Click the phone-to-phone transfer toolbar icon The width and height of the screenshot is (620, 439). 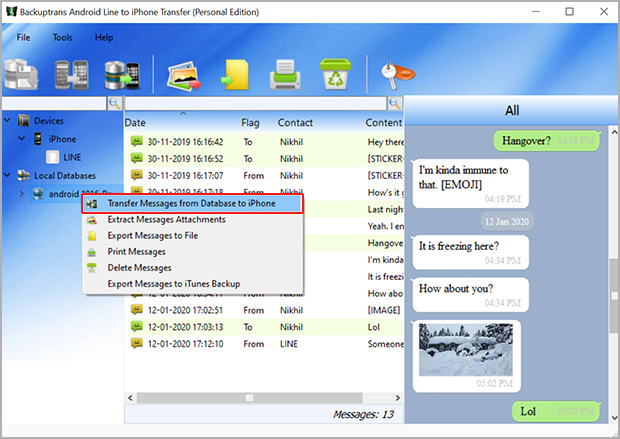click(x=73, y=76)
